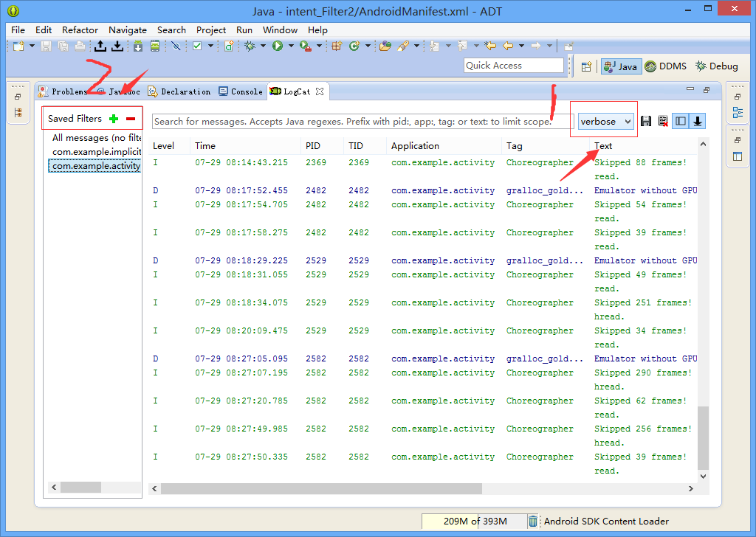756x537 pixels.
Task: Click the New Java Package icon
Action: pyautogui.click(x=337, y=46)
